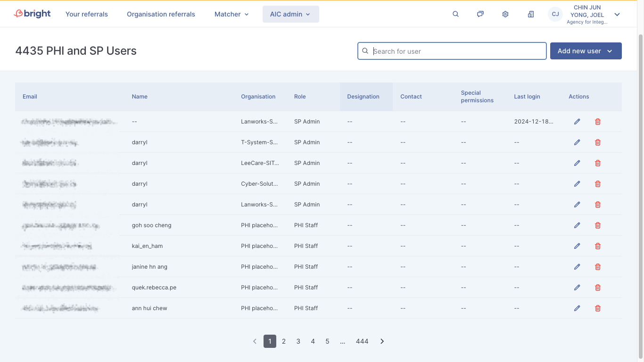The height and width of the screenshot is (362, 644).
Task: Jump to page 4
Action: [x=313, y=341]
